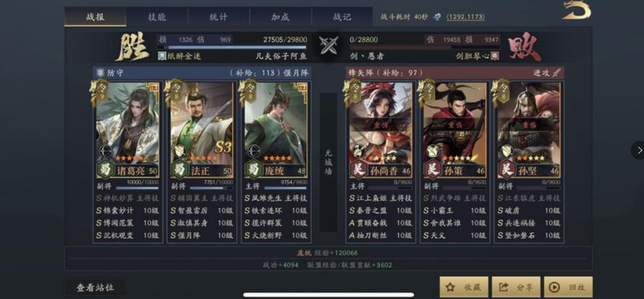Click the 分享 share button
The height and width of the screenshot is (299, 644).
[x=516, y=287]
